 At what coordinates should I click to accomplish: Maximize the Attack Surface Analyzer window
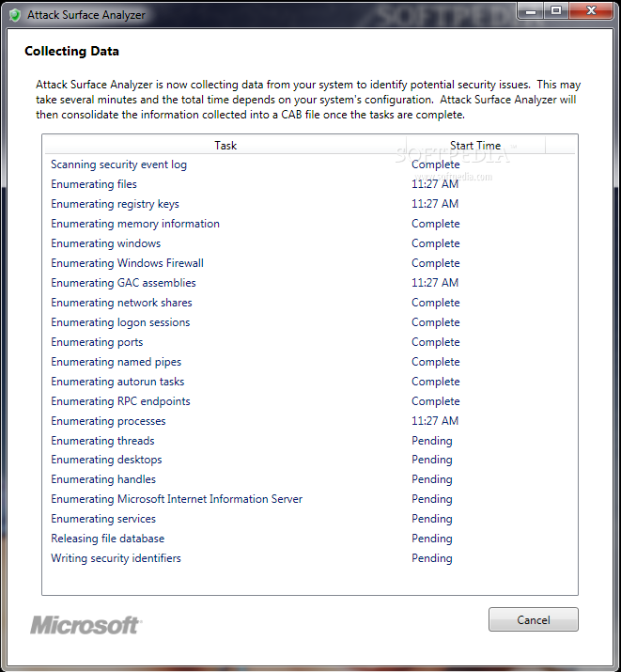click(556, 11)
